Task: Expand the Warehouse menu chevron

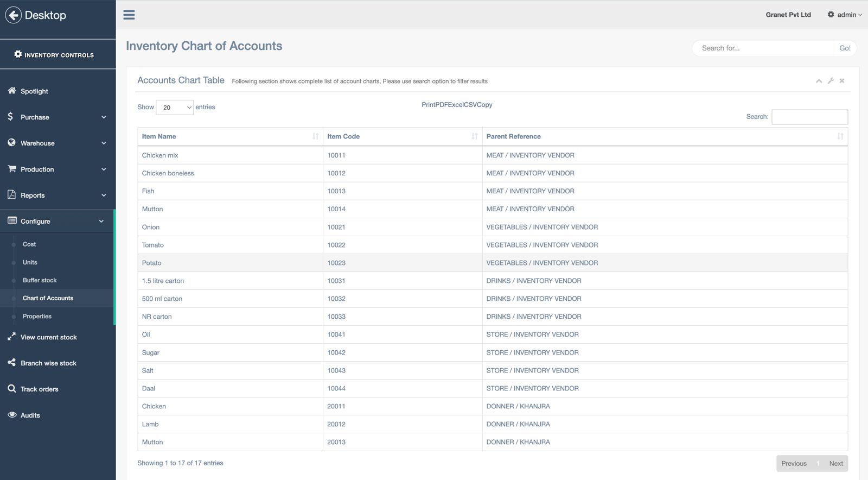Action: (104, 143)
